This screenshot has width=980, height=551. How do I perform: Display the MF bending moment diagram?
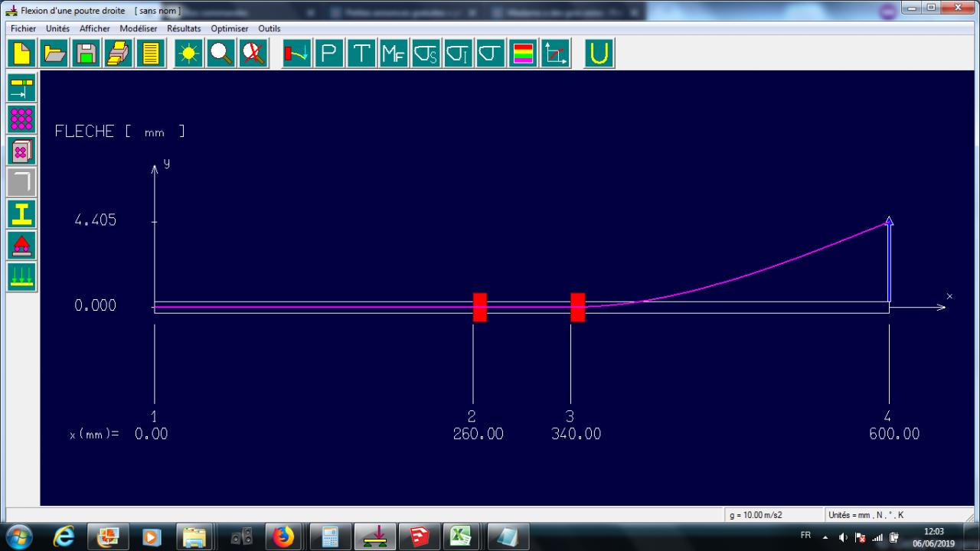coord(394,54)
